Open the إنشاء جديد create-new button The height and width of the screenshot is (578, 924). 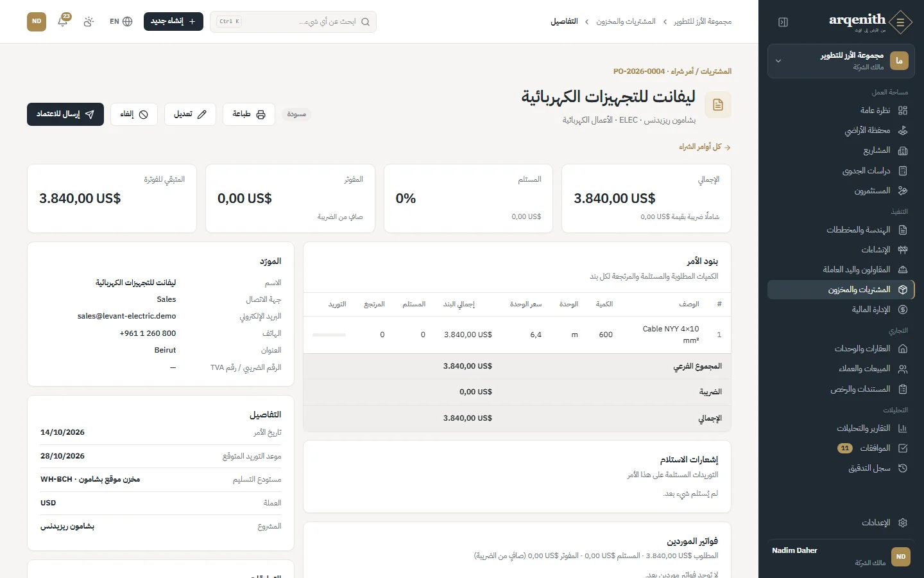[173, 21]
